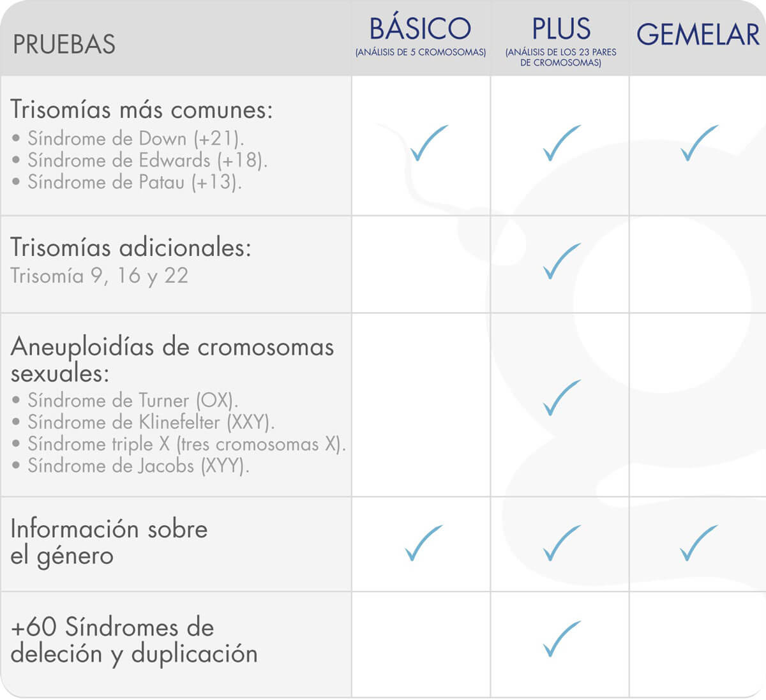Click the GEMELAR checkmark for Información sobre el género

[x=699, y=543]
